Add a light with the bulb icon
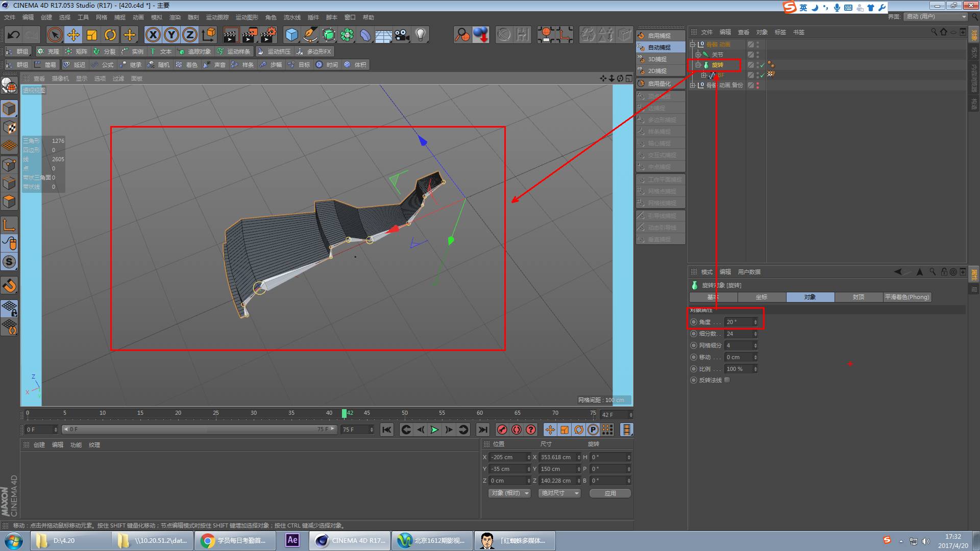The width and height of the screenshot is (980, 551). 421,35
